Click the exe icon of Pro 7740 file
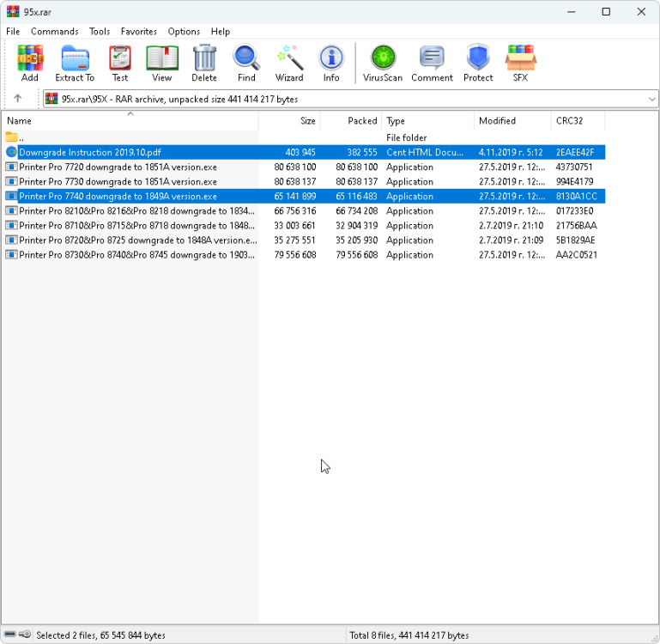This screenshot has height=644, width=660. (x=11, y=197)
